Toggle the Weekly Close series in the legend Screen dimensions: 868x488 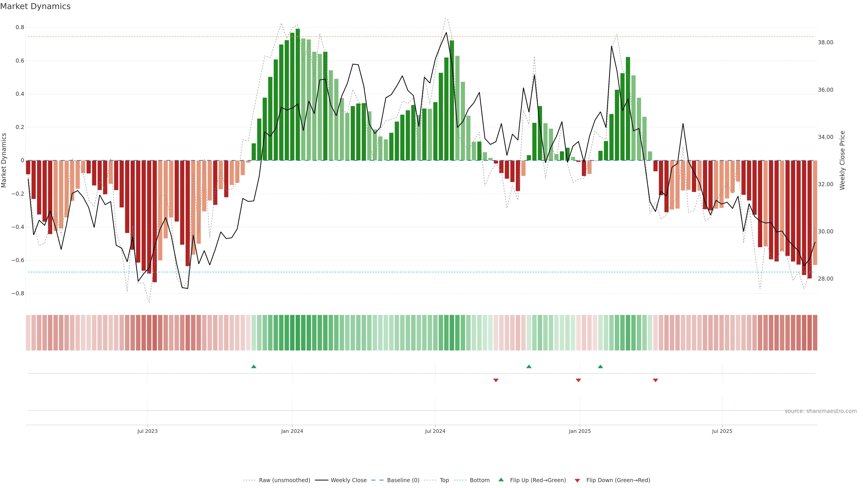tap(348, 480)
